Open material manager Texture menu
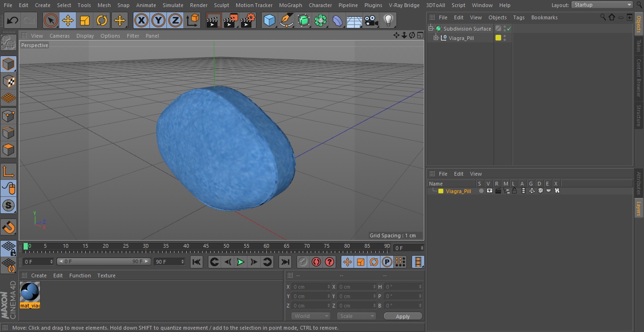The height and width of the screenshot is (332, 644). (106, 275)
